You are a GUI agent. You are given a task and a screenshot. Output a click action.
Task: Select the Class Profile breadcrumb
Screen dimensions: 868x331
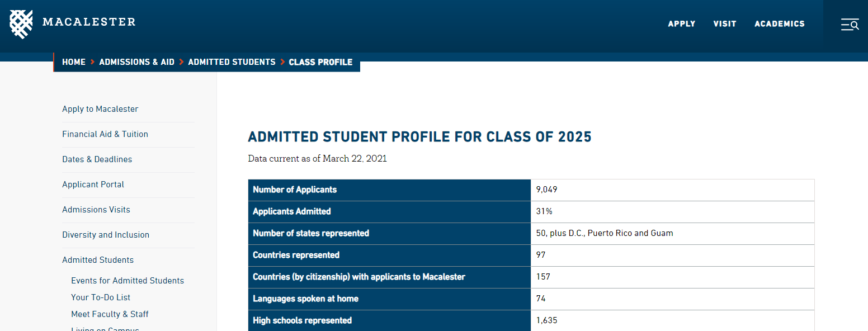(320, 62)
